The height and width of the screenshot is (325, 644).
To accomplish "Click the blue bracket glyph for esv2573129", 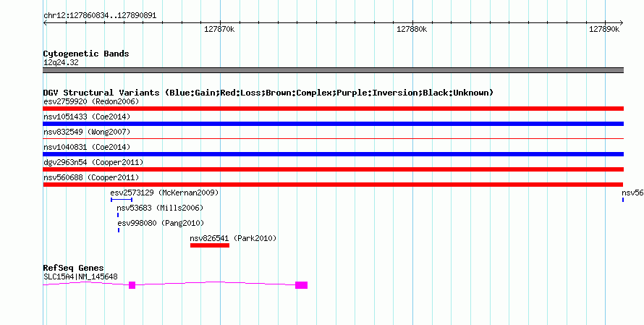I will (x=122, y=200).
